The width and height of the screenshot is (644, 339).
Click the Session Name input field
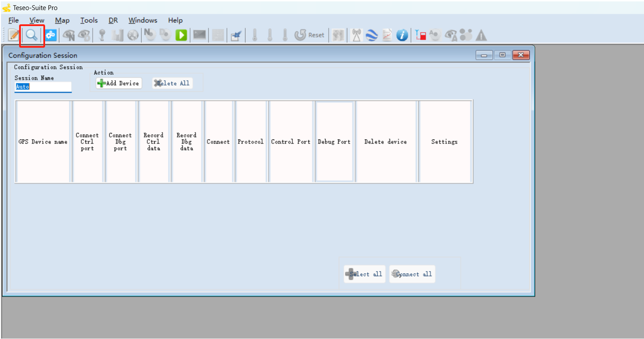point(43,87)
